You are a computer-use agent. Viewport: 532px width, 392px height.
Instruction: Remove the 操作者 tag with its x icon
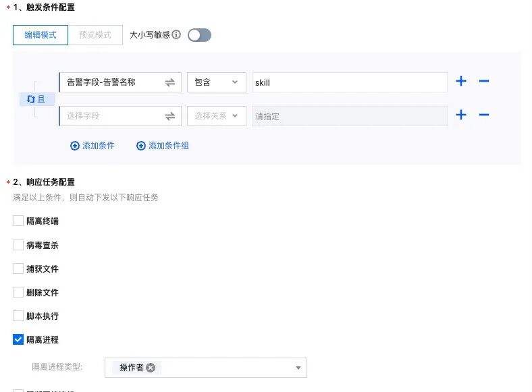pos(151,368)
